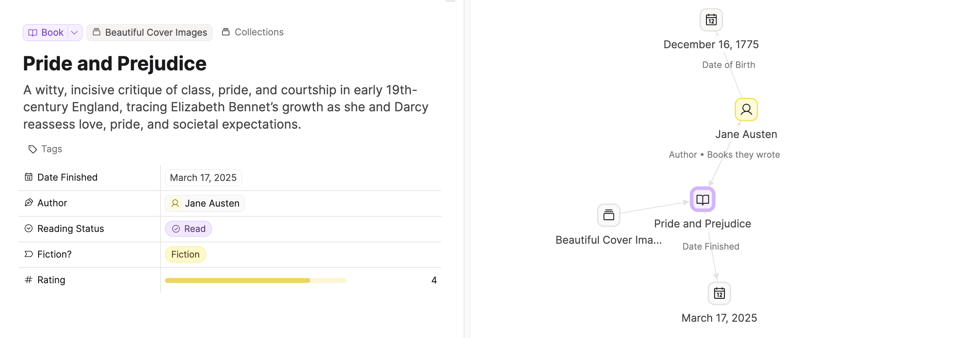
Task: Select the Beautiful Cover Images collection node
Action: (x=608, y=215)
